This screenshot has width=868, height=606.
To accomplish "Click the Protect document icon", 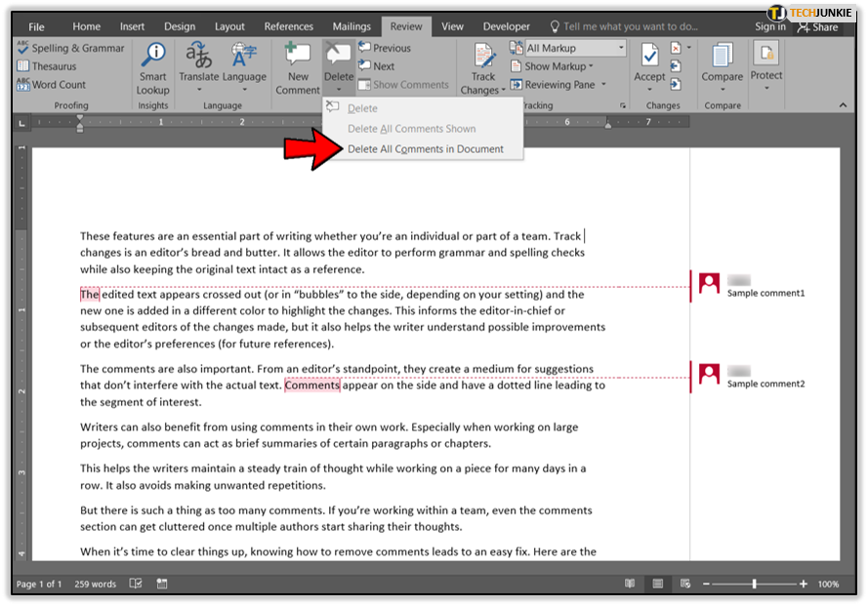I will (766, 55).
